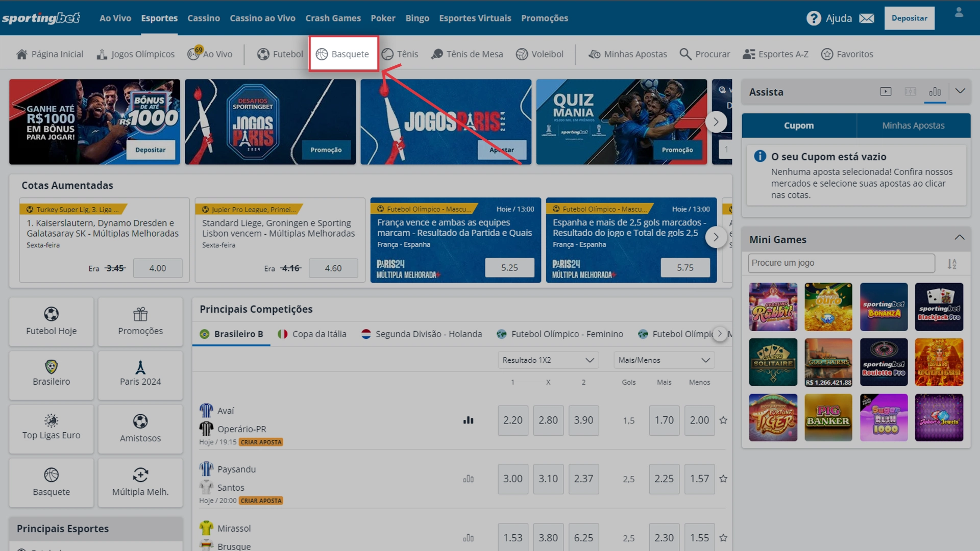Toggle favorite star on Avaí vs Operário-PR match

723,420
